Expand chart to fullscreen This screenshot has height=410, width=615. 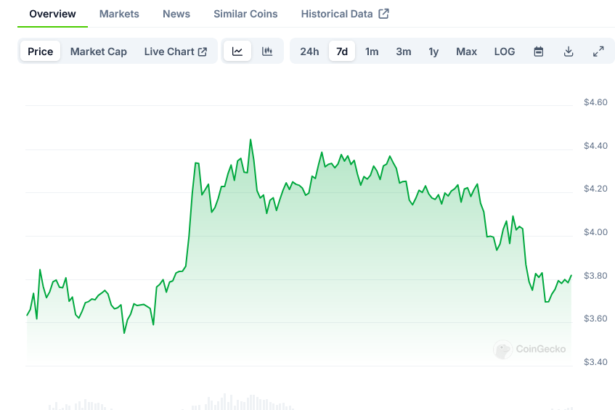598,51
